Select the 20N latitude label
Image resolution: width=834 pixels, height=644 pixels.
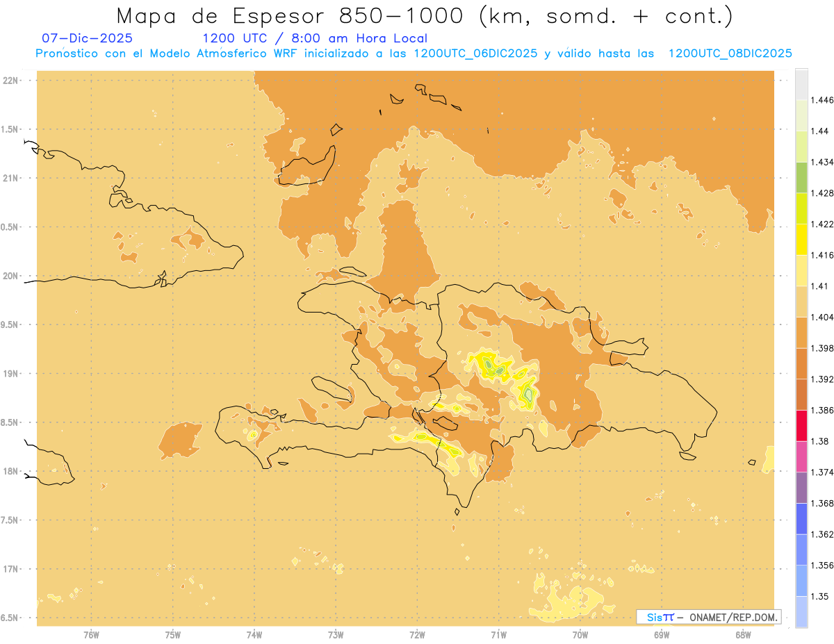tap(11, 276)
